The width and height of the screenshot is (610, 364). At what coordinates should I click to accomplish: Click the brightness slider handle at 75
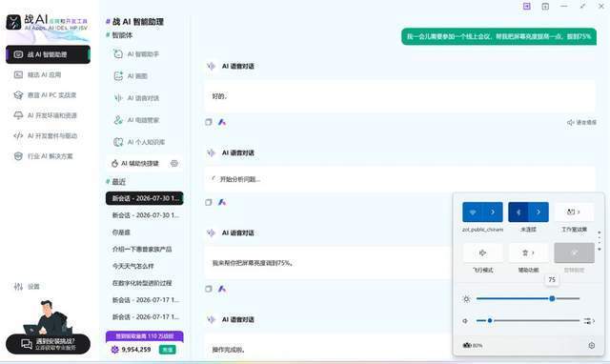tap(552, 298)
